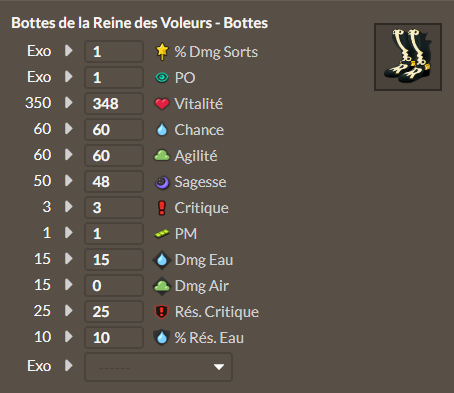This screenshot has height=393, width=454.
Task: Click the boots item thumbnail image
Action: [408, 57]
